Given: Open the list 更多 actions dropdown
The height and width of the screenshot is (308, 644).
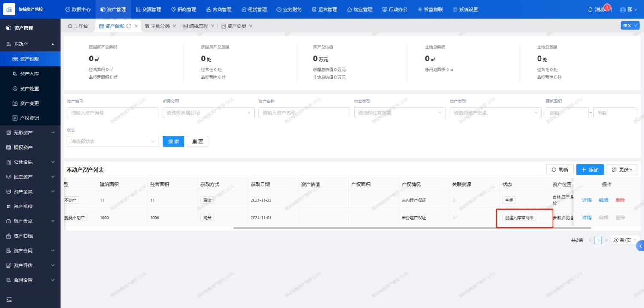Looking at the screenshot, I should 622,169.
